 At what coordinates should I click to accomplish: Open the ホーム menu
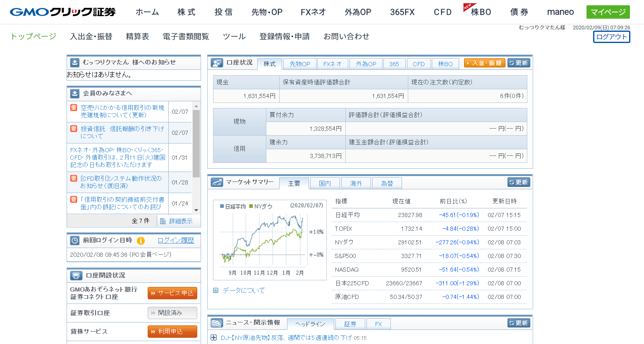click(147, 12)
